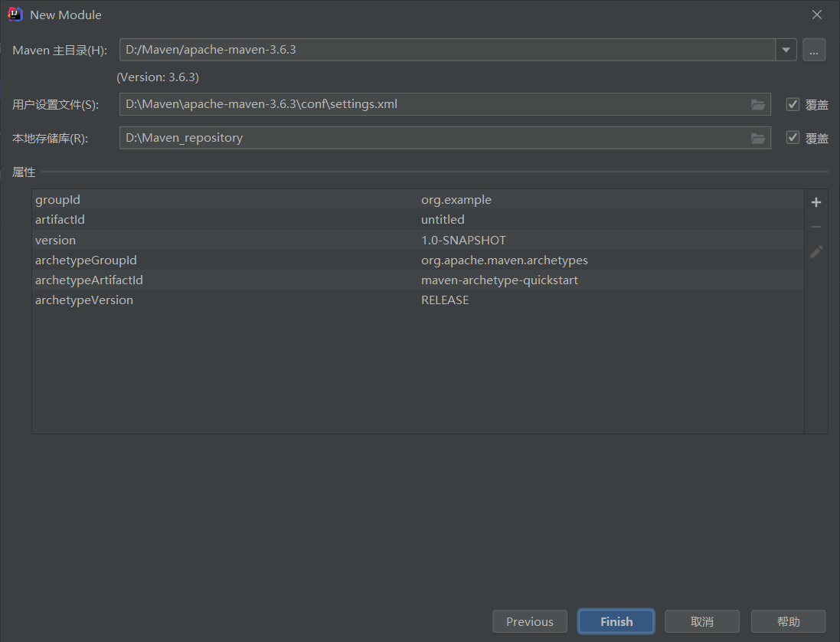This screenshot has width=840, height=642.
Task: Select the version property name
Action: coord(55,240)
